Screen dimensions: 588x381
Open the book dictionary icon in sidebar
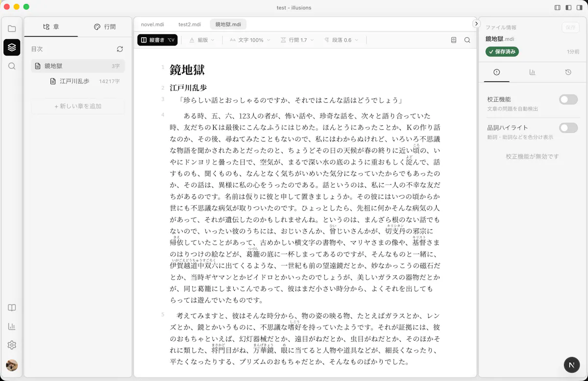point(12,308)
